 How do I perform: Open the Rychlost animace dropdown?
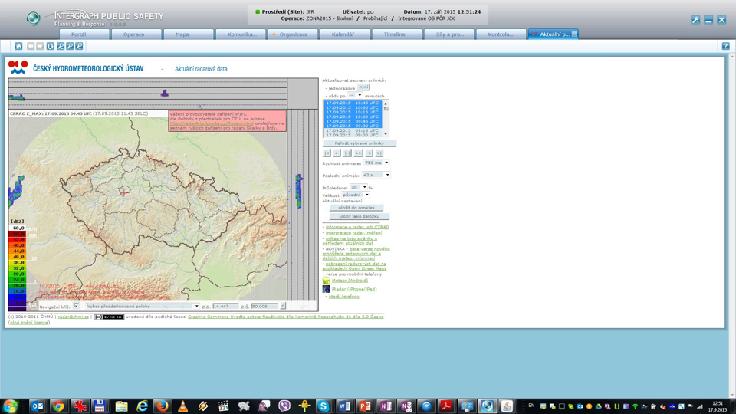click(376, 163)
